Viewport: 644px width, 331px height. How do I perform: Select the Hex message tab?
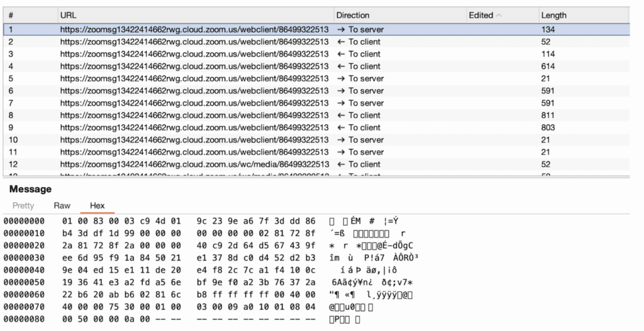pyautogui.click(x=97, y=205)
